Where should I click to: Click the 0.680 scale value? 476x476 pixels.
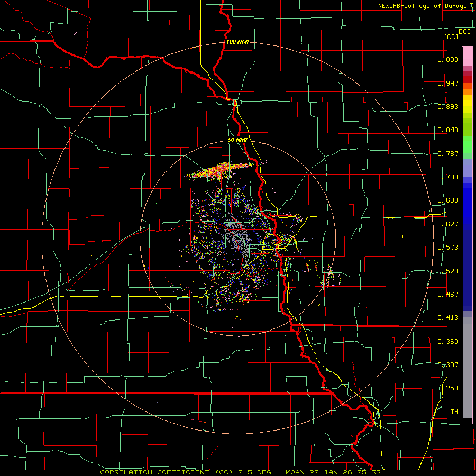click(448, 200)
